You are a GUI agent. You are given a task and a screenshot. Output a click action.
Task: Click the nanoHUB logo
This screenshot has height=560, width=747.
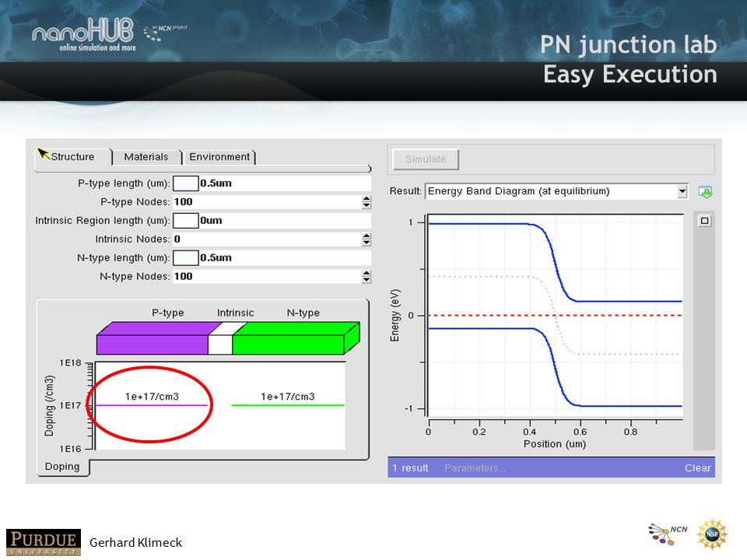click(x=84, y=35)
